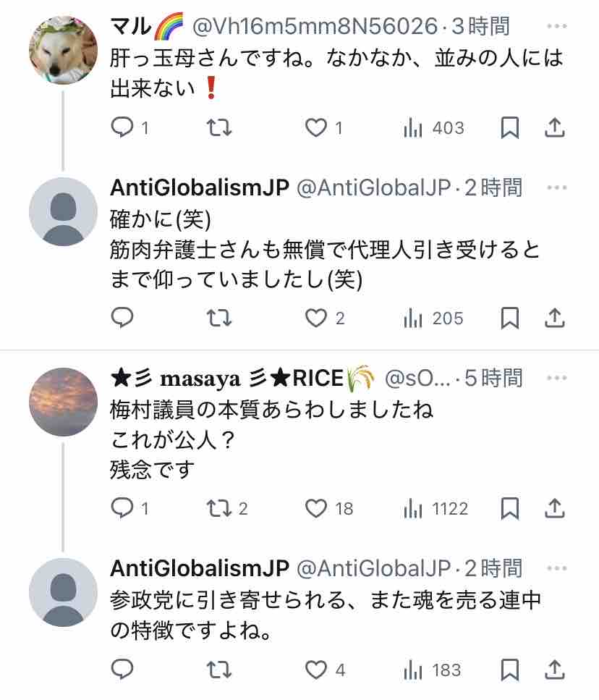
Task: Like マル's tweet with 1 like
Action: (x=316, y=127)
